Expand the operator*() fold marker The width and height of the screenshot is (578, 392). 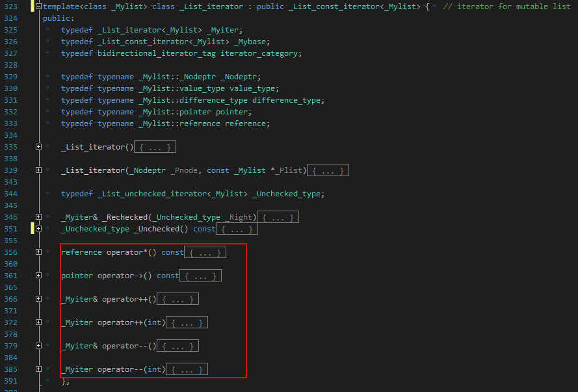39,252
